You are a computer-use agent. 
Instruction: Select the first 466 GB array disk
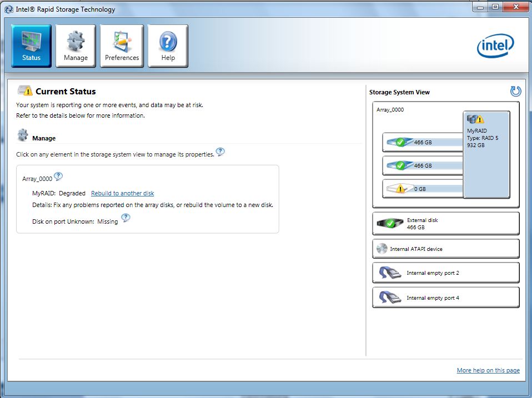point(423,142)
